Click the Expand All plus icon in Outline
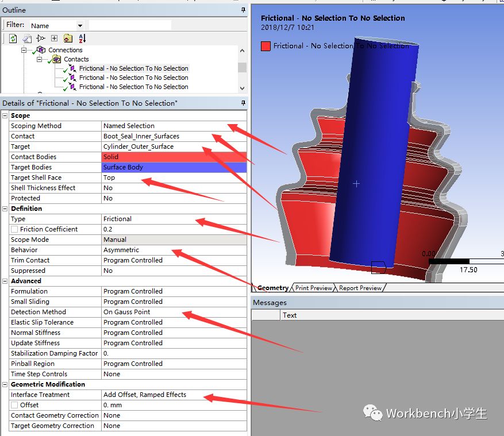504x436 pixels. [x=54, y=38]
